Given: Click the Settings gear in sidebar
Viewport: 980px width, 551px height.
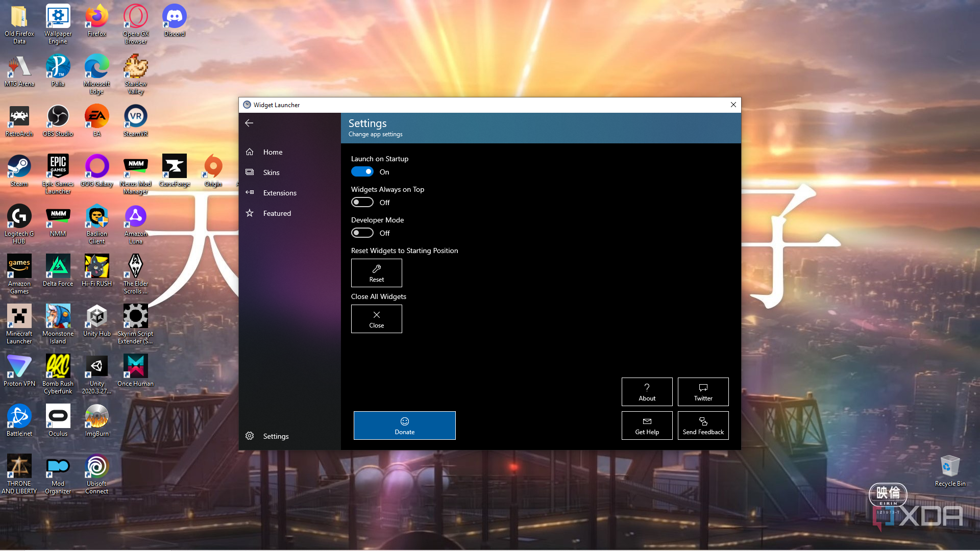Looking at the screenshot, I should click(x=250, y=436).
